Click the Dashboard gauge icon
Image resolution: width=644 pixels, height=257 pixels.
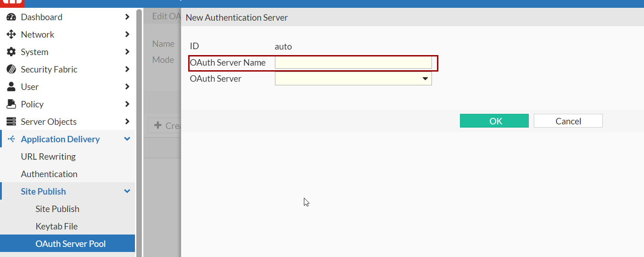(x=11, y=17)
